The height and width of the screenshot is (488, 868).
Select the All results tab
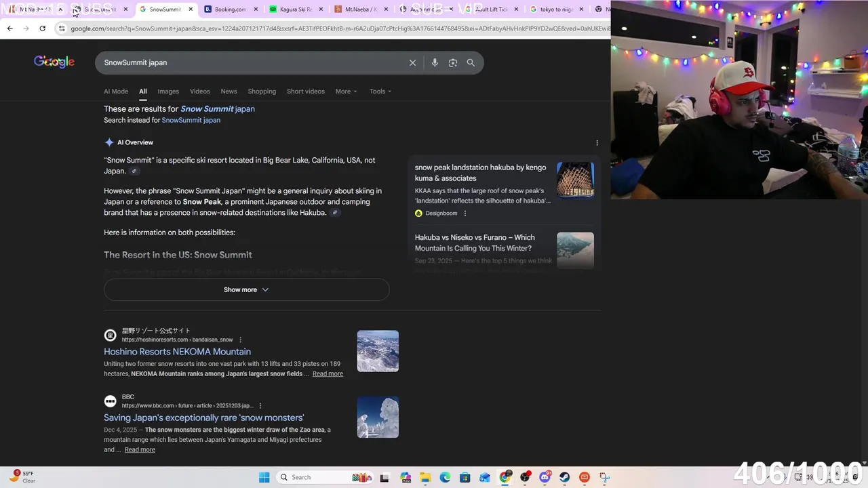coord(143,91)
